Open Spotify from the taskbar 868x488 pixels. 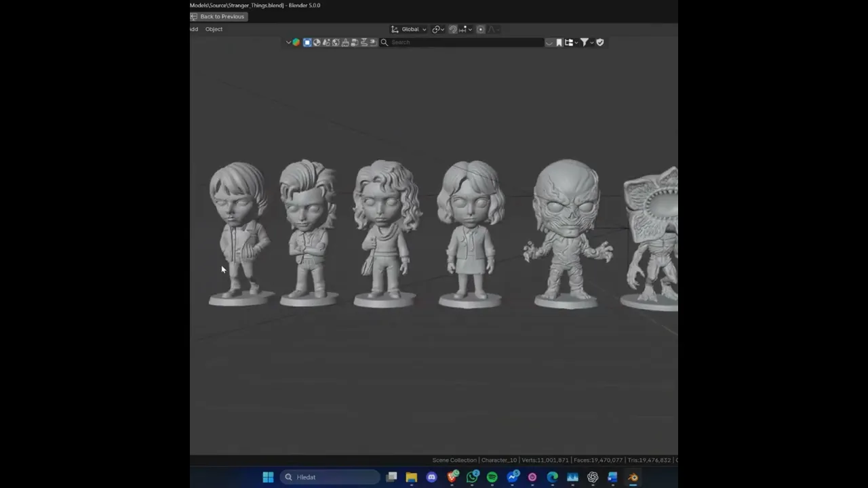(x=492, y=477)
